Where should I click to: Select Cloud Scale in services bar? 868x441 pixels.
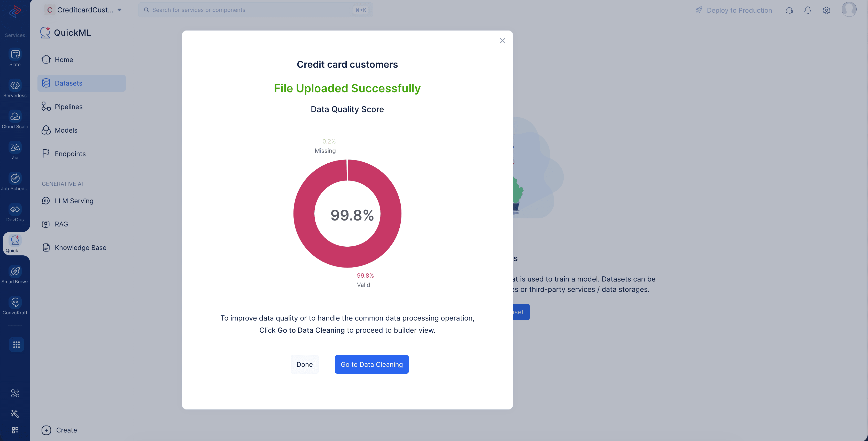[15, 120]
